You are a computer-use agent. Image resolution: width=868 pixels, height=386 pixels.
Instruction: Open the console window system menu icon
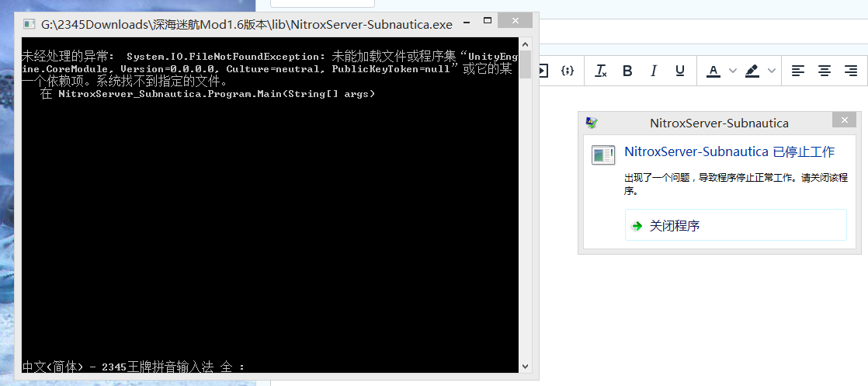point(28,24)
